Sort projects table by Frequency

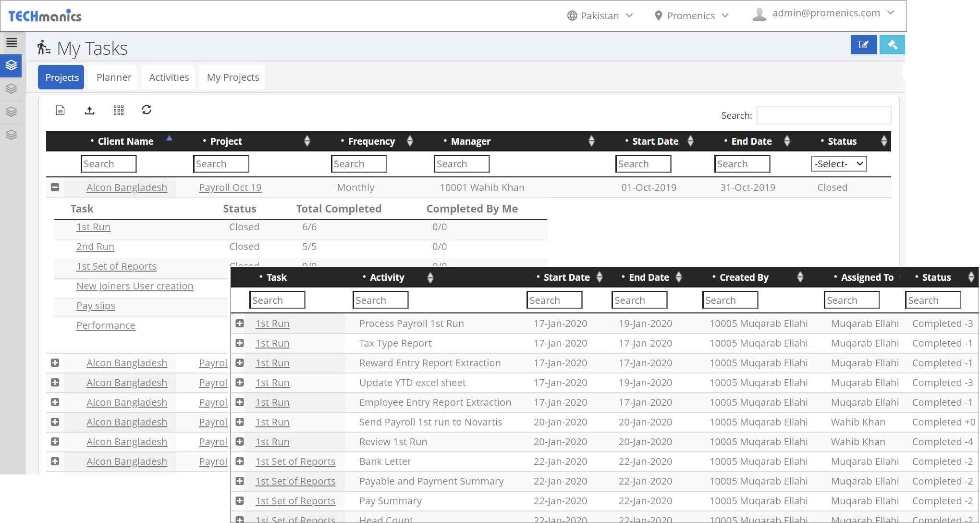click(x=410, y=141)
